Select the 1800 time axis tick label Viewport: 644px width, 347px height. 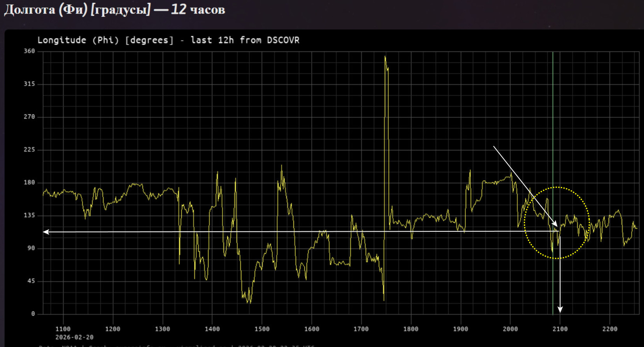411,329
